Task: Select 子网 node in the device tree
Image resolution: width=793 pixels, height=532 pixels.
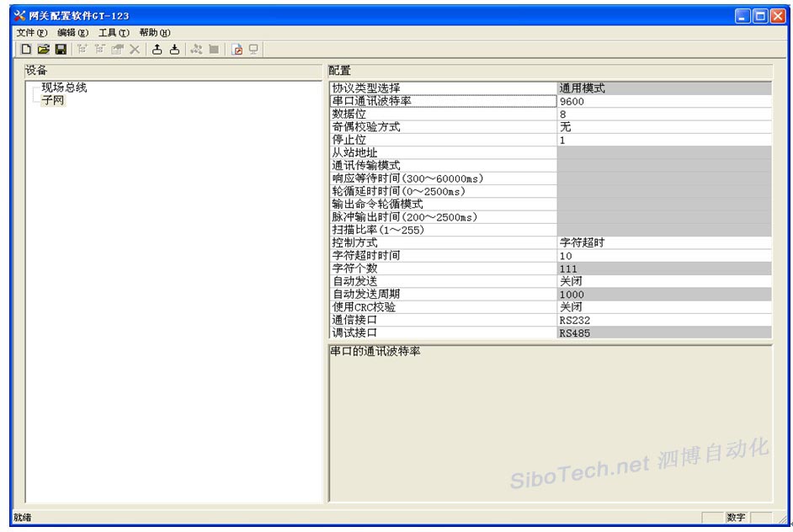Action: click(52, 101)
